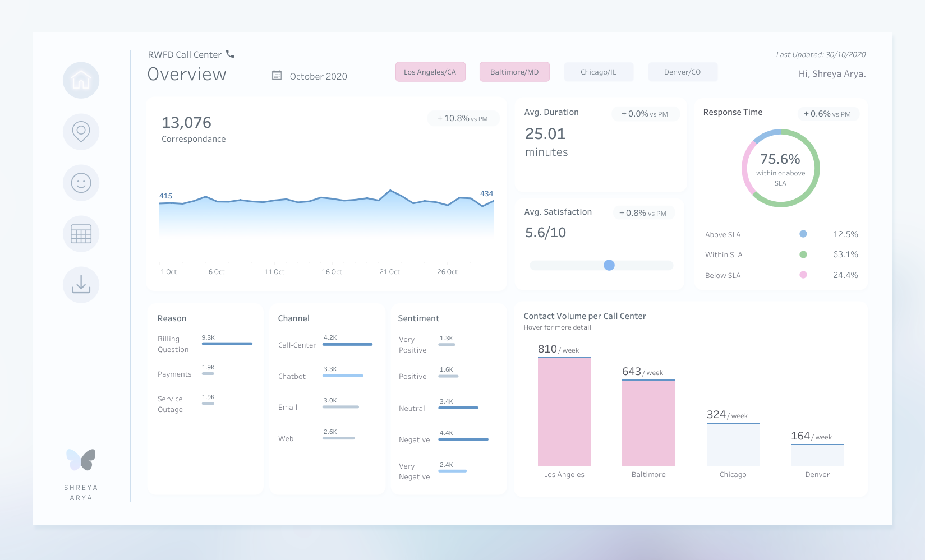This screenshot has height=560, width=925.
Task: Select the Los Angeles volume bar
Action: [564, 412]
